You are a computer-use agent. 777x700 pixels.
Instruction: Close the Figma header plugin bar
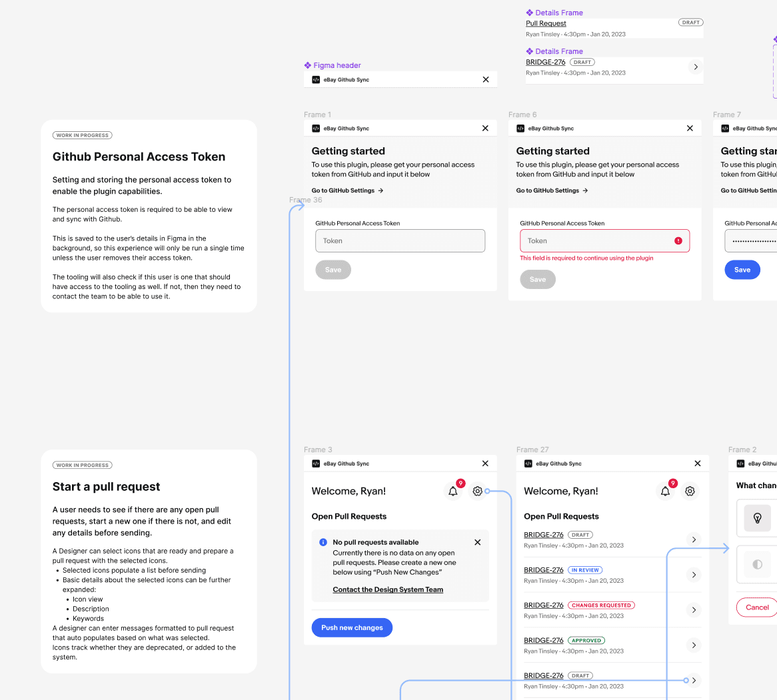click(486, 79)
